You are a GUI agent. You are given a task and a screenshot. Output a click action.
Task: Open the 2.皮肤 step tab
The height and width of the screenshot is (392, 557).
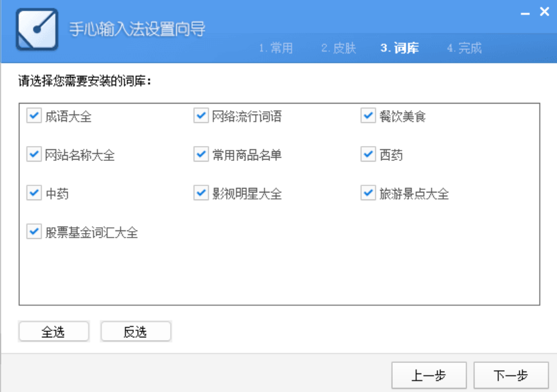tap(339, 48)
